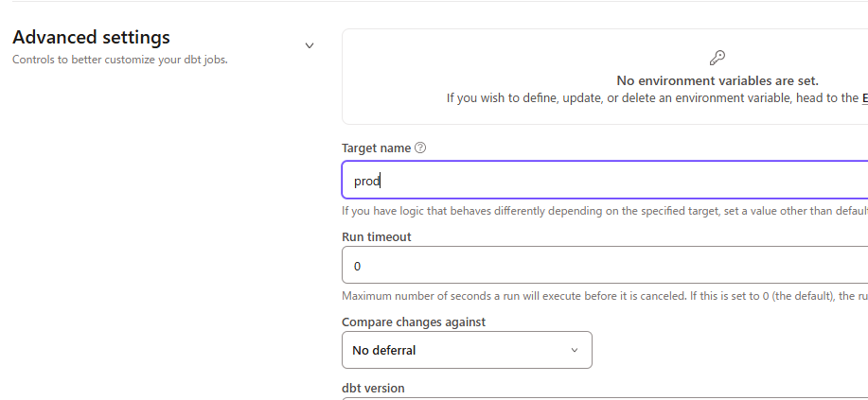Click the help icon beside Target name

point(420,148)
